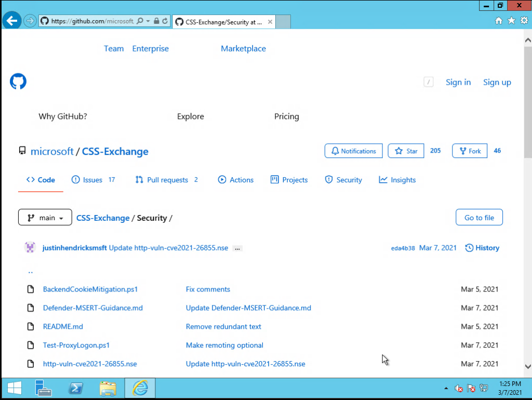532x400 pixels.
Task: Open the Team link
Action: click(114, 48)
